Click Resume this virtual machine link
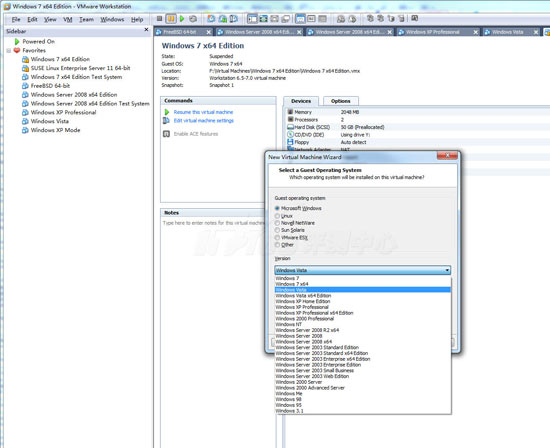This screenshot has width=550, height=448. 203,112
